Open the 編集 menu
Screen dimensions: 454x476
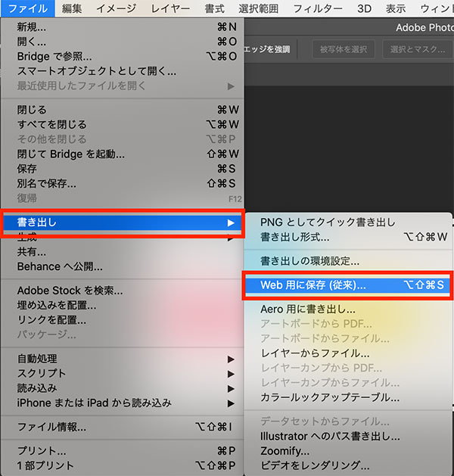coord(72,8)
